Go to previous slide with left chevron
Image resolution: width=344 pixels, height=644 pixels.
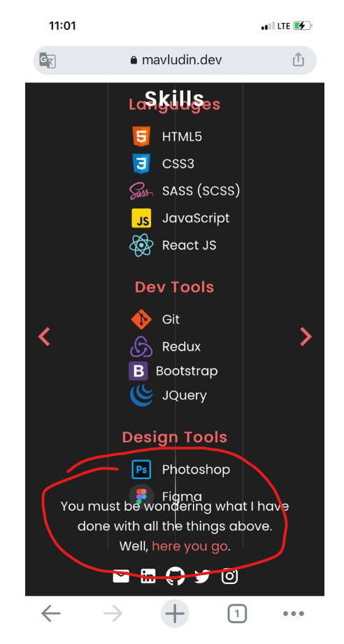pyautogui.click(x=44, y=337)
